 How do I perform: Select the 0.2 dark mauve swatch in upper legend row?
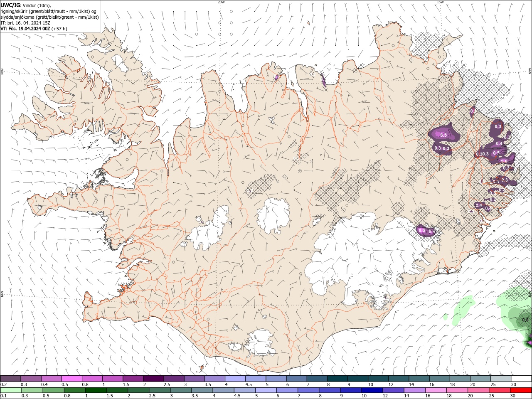10,379
